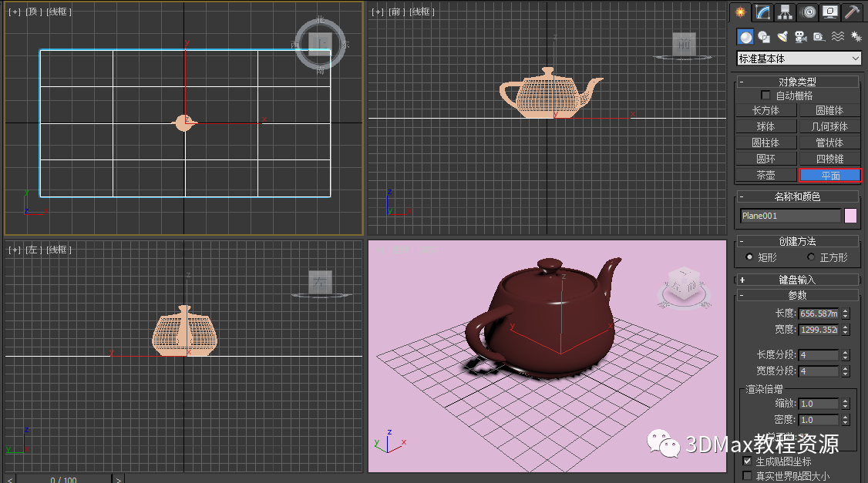Image resolution: width=868 pixels, height=483 pixels.
Task: Click the 茶壶 object button
Action: [765, 175]
